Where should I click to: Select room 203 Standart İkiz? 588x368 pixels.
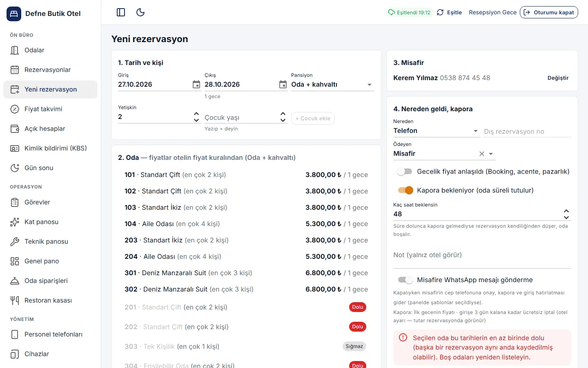246,240
